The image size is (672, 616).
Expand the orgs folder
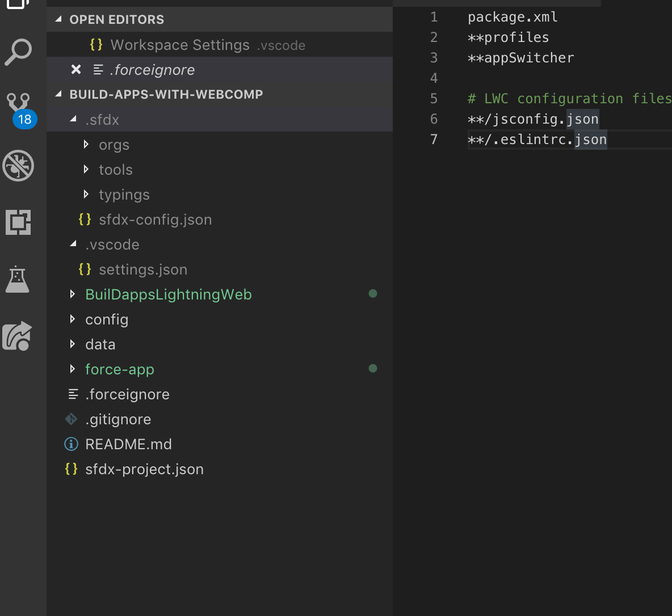click(86, 145)
